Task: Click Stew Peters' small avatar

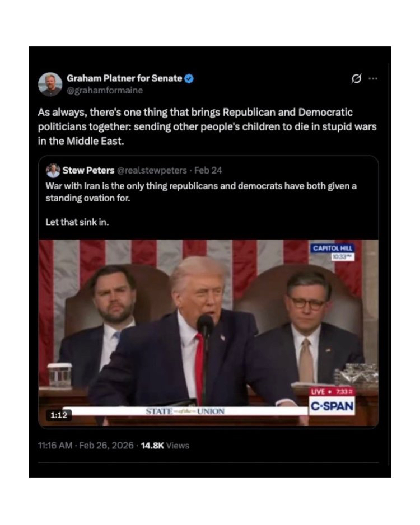Action: pos(53,170)
